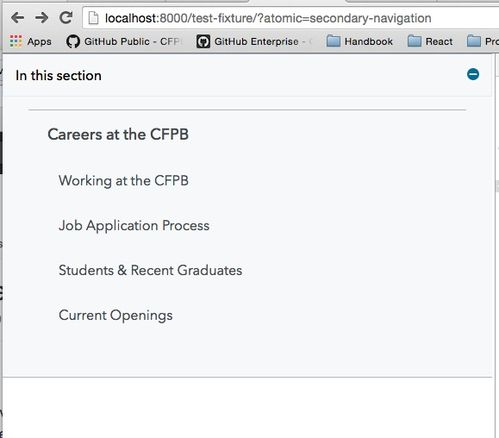
Task: Go to Job Application Process page
Action: point(134,226)
